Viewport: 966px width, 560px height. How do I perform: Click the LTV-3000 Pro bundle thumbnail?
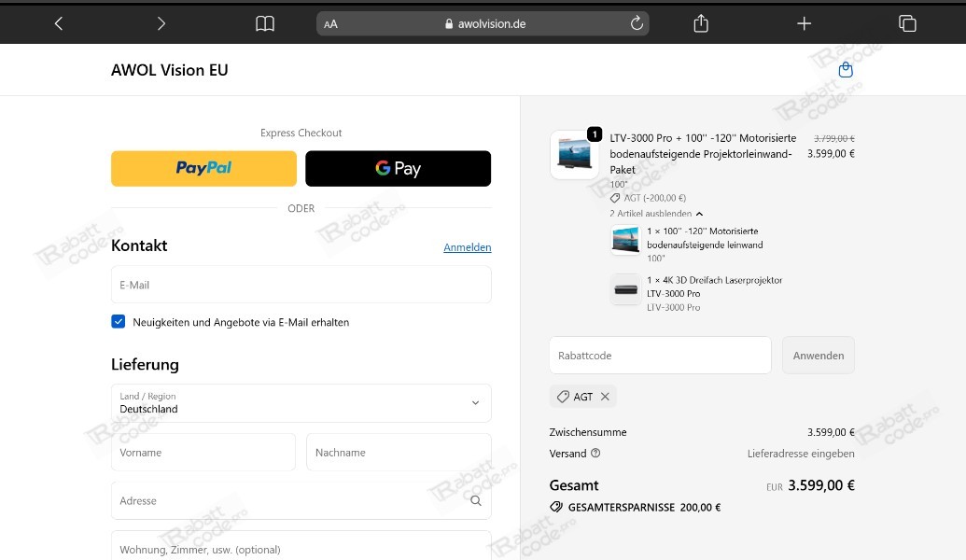coord(574,154)
